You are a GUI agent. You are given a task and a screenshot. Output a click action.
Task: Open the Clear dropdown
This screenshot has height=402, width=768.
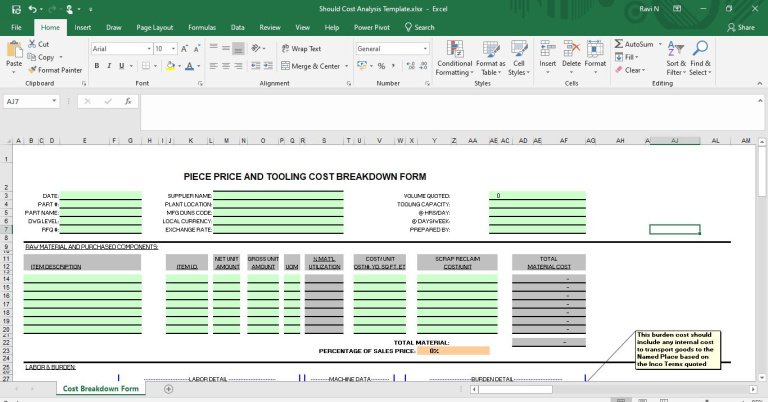point(630,70)
